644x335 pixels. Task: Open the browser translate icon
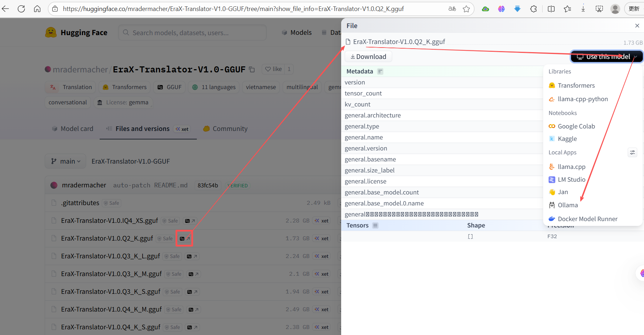coord(452,9)
